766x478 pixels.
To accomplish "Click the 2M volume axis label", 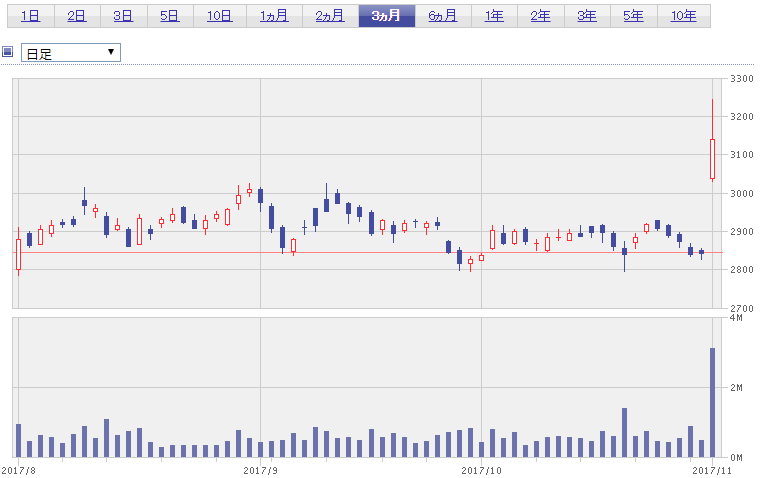I will tap(736, 388).
